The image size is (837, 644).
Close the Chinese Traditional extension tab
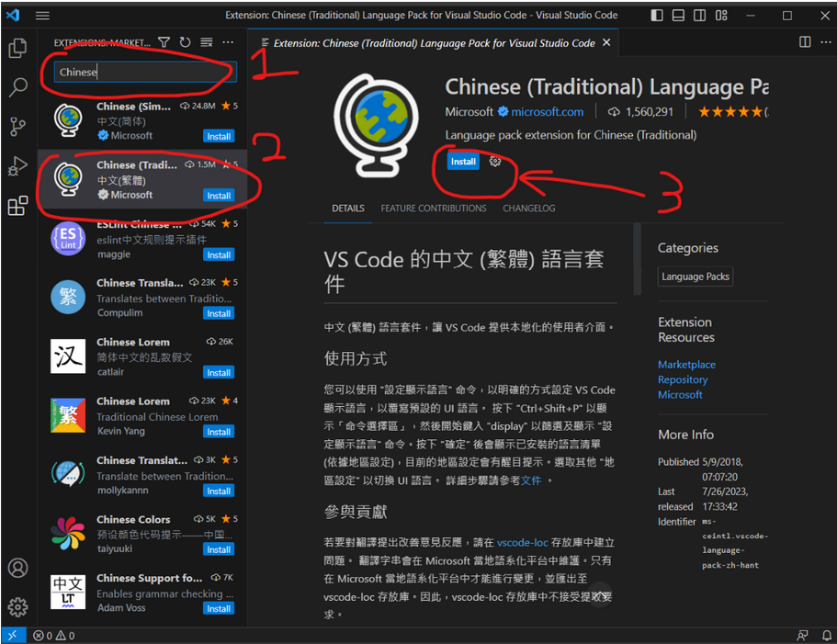(x=606, y=42)
